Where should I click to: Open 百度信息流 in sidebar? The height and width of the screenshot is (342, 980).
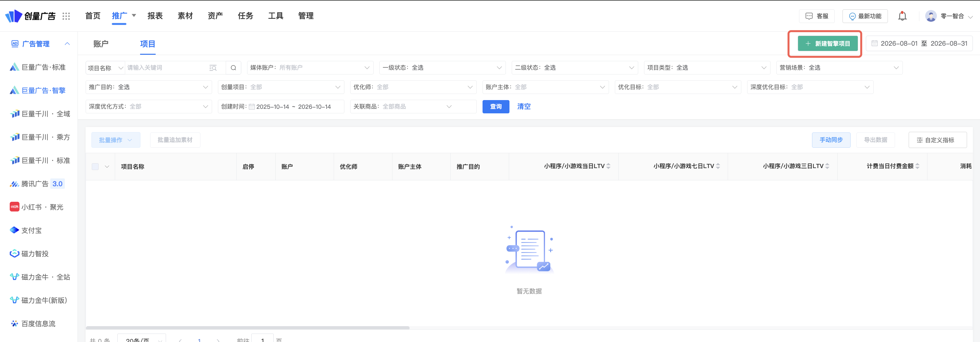tap(33, 324)
